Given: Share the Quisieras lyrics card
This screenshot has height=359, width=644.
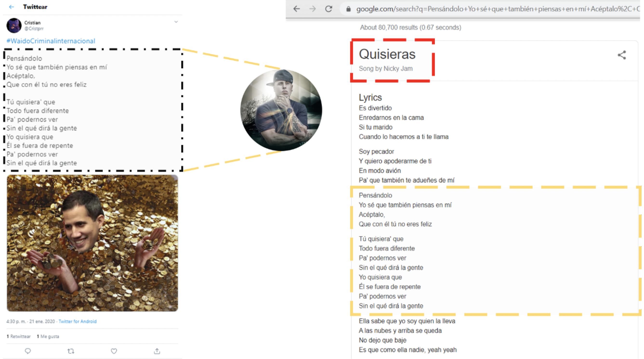Looking at the screenshot, I should pyautogui.click(x=622, y=55).
